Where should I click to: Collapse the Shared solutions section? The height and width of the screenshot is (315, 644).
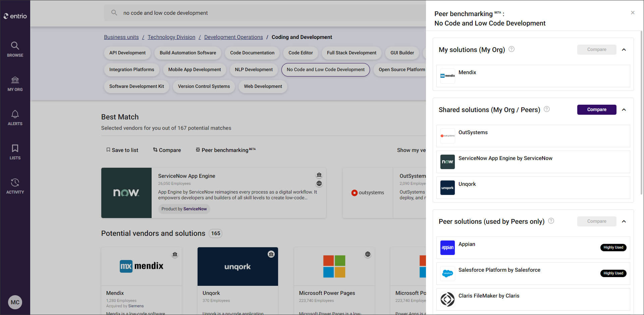point(624,110)
